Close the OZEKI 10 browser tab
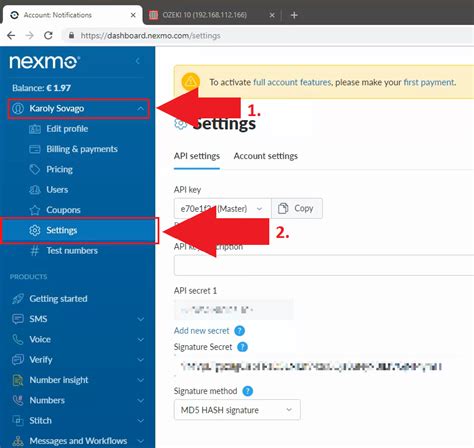Screen dimensions: 474x448 272,15
